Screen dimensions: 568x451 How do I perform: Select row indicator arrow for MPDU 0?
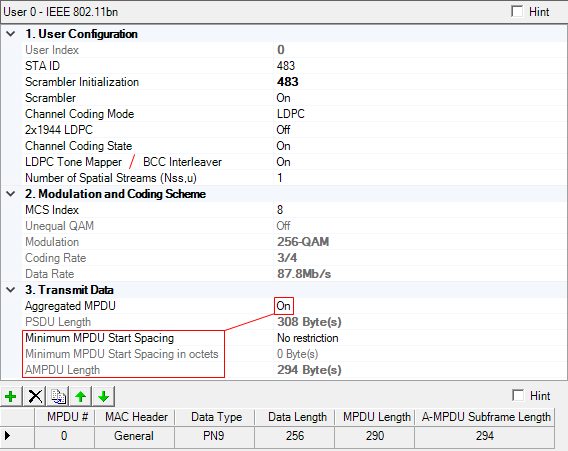[x=8, y=435]
